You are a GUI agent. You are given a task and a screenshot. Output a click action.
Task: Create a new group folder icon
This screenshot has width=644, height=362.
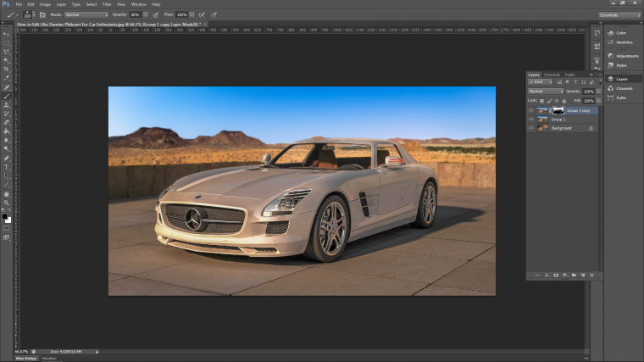574,276
